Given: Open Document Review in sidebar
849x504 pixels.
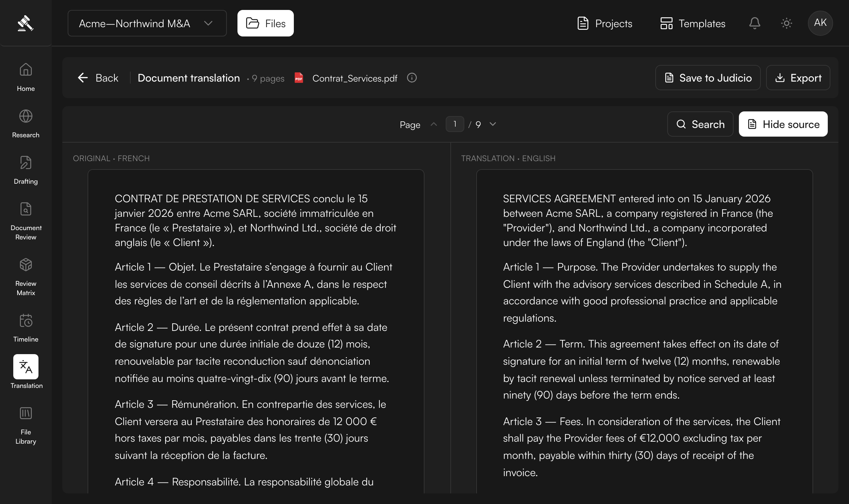Looking at the screenshot, I should point(26,221).
